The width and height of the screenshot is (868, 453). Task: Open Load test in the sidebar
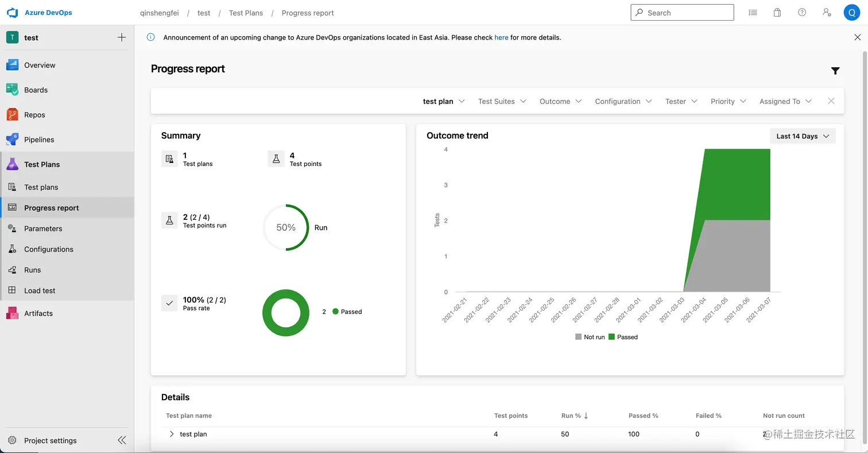(x=67, y=291)
